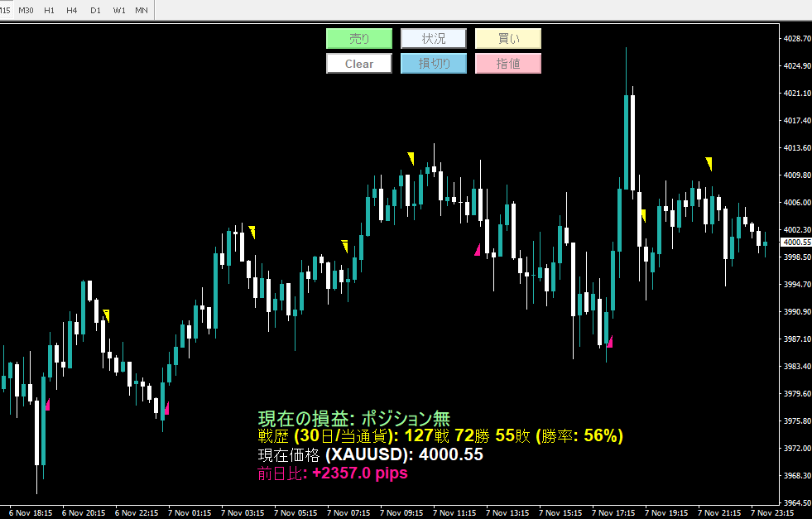Switch to the M30 timeframe
Image resolution: width=812 pixels, height=519 pixels.
coord(26,10)
